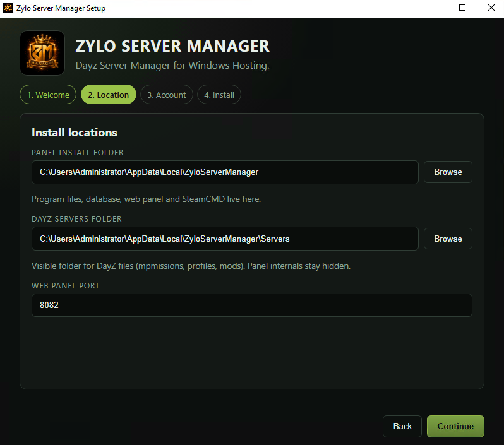Viewport: 504px width, 445px height.
Task: Focus the Panel Install Folder path field
Action: click(225, 172)
